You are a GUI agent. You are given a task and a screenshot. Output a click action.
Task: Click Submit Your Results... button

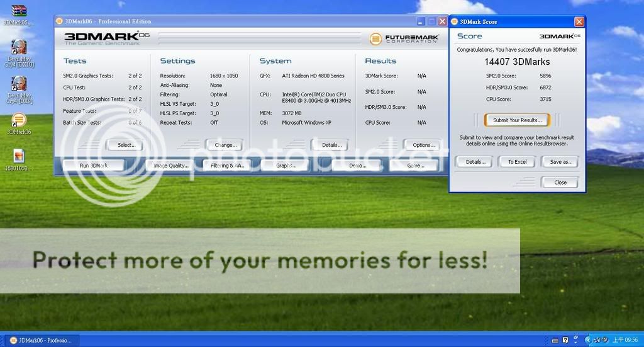(517, 120)
